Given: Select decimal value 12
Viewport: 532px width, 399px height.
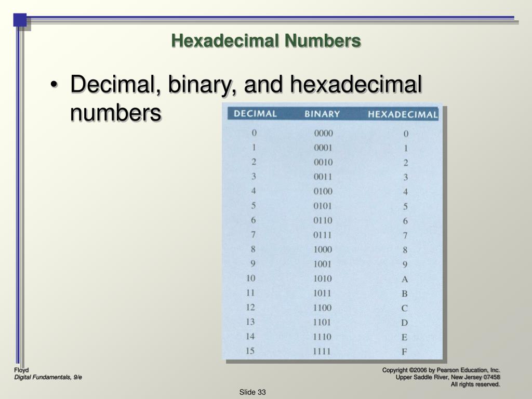Looking at the screenshot, I should pyautogui.click(x=250, y=308).
